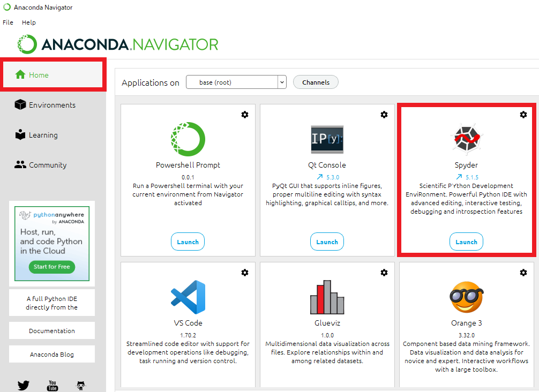Image resolution: width=539 pixels, height=392 pixels.
Task: Click the VS Code title text
Action: tap(188, 323)
